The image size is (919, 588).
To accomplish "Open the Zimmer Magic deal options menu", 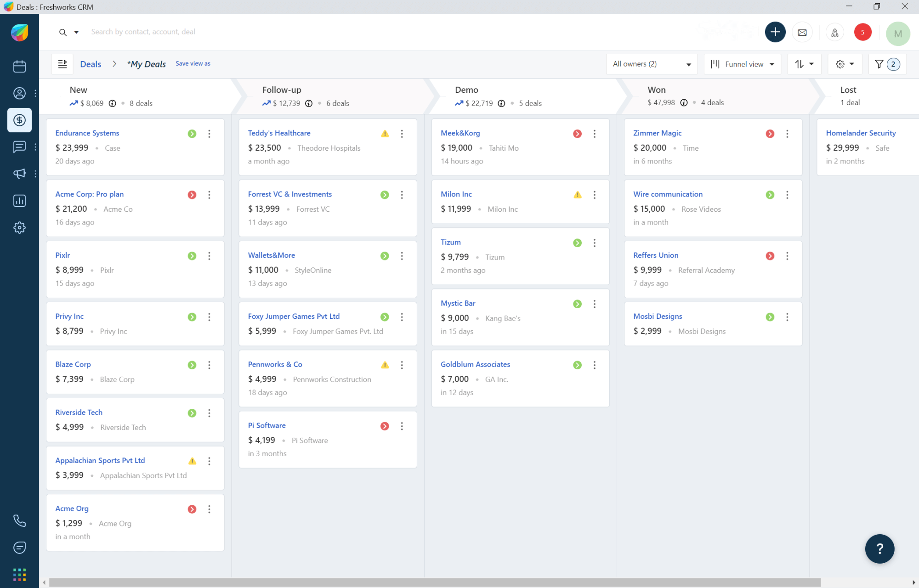I will click(787, 134).
